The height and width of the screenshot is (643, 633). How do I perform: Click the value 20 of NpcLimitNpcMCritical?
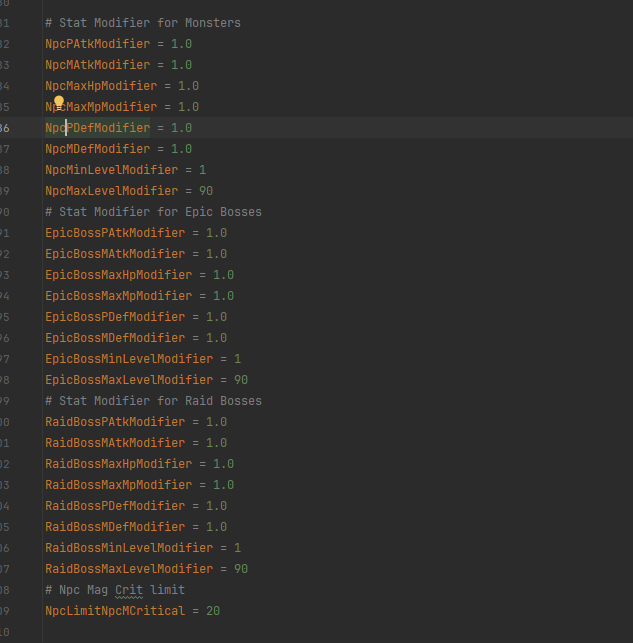(213, 611)
